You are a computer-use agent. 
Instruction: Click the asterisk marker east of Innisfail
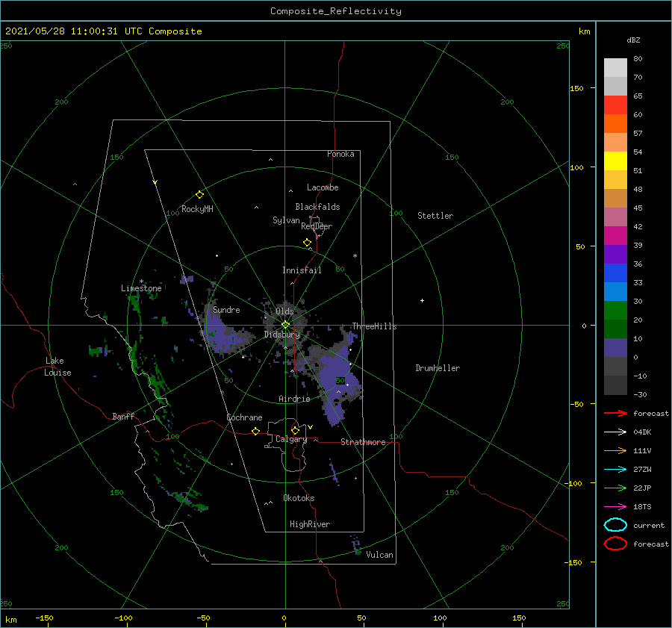click(355, 256)
